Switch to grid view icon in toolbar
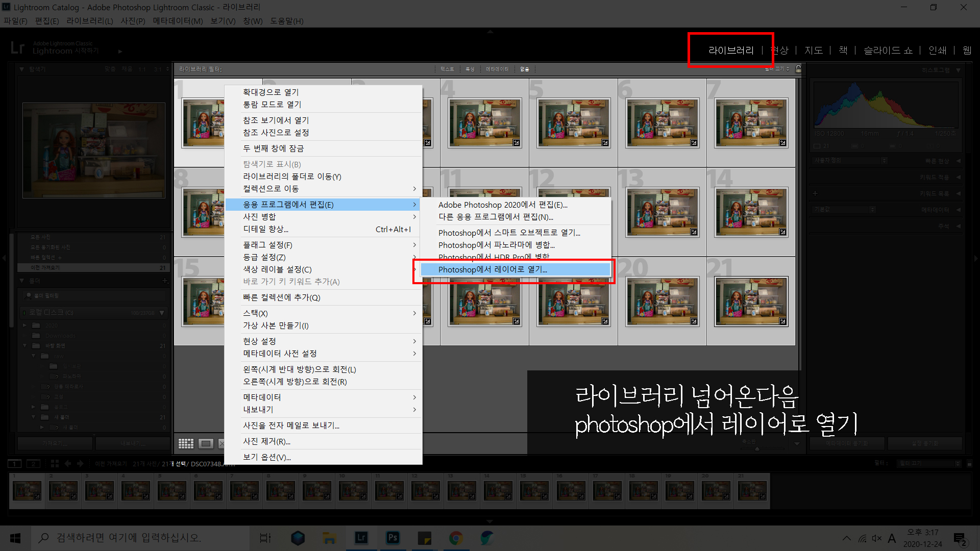The image size is (980, 551). coord(186,443)
